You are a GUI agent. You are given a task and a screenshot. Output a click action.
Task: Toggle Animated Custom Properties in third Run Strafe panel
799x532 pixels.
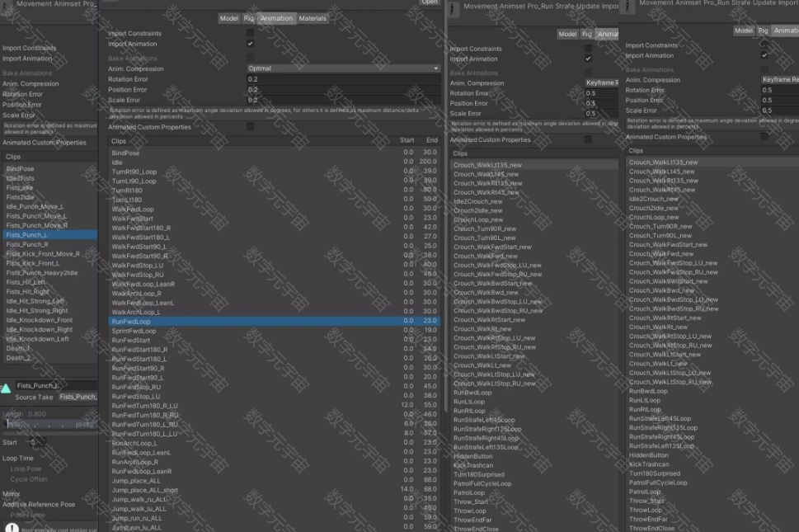pyautogui.click(x=588, y=139)
